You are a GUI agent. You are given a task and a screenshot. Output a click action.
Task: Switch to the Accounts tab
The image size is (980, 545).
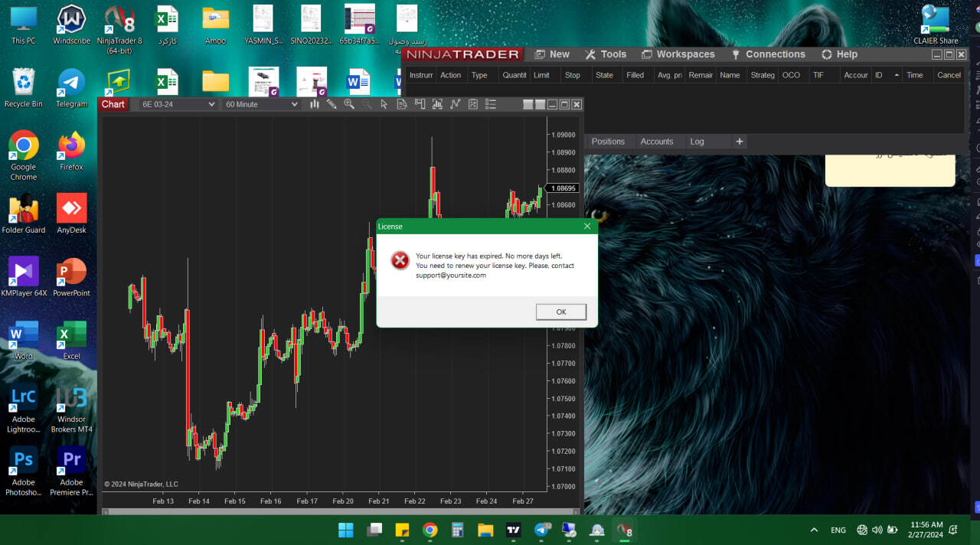(656, 142)
